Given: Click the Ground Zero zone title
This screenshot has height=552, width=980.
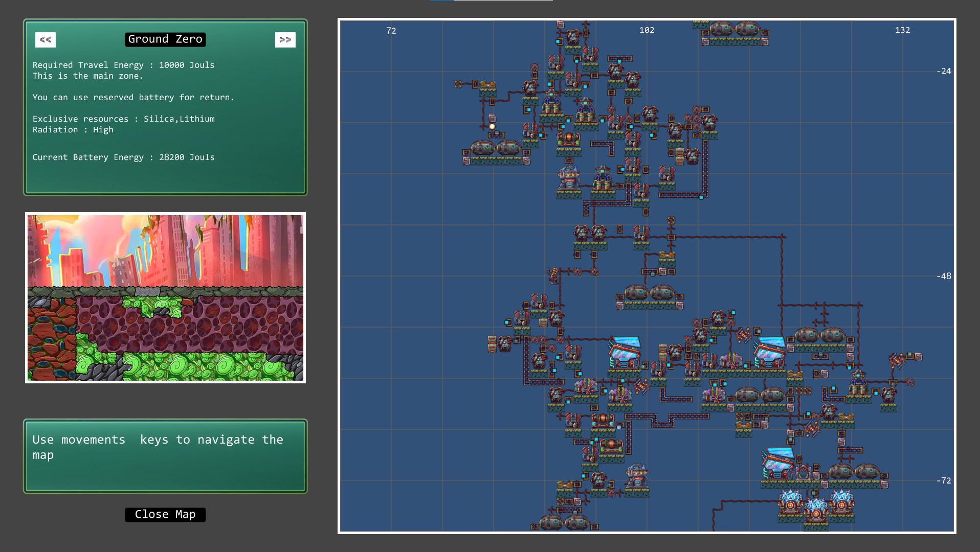Looking at the screenshot, I should click(165, 39).
